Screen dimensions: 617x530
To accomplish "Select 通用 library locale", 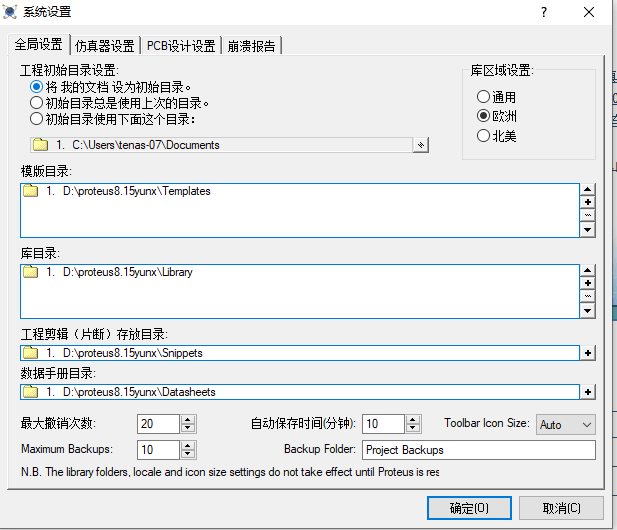I will pos(484,97).
